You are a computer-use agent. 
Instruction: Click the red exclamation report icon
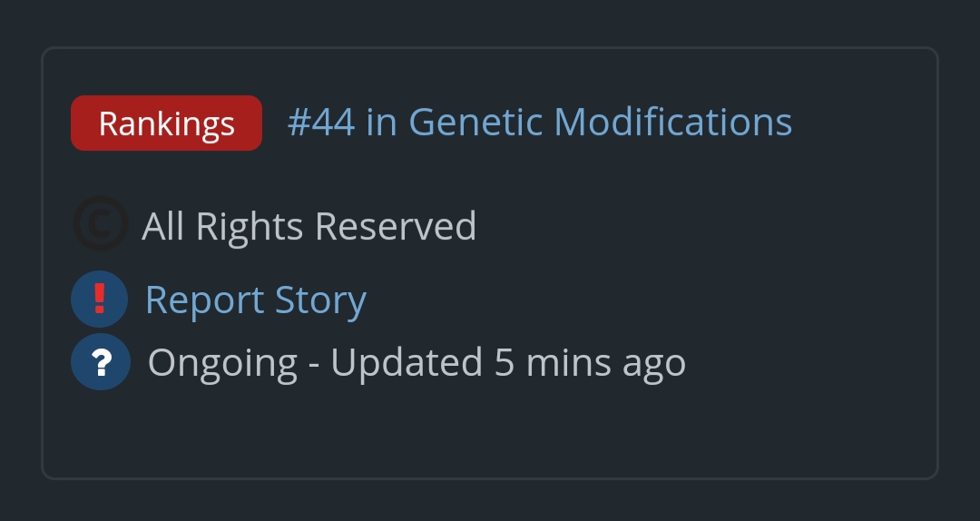pyautogui.click(x=100, y=299)
